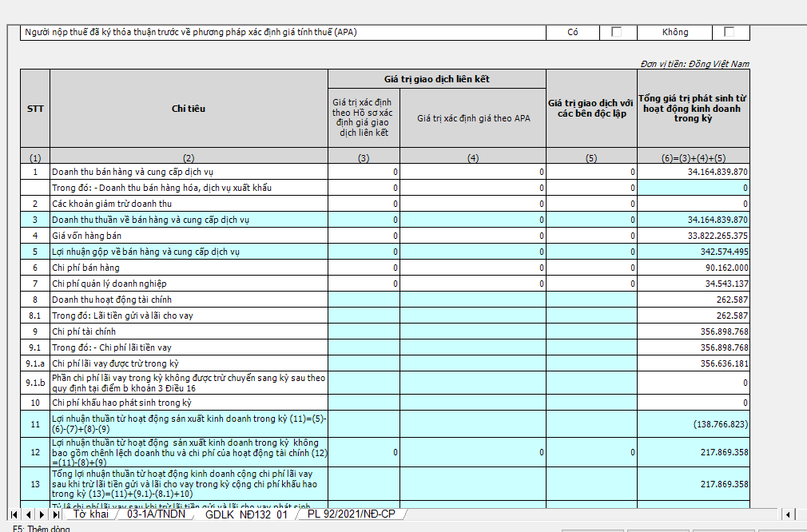Image resolution: width=807 pixels, height=532 pixels.
Task: Select 'Chi phí khấu hao phát sinh trong kỳ' total cell
Action: click(x=693, y=403)
